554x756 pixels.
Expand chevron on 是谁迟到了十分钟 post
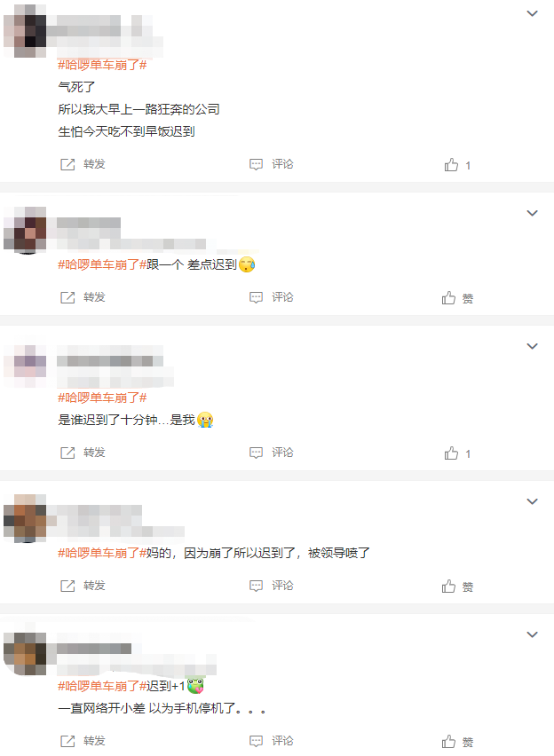[x=532, y=346]
